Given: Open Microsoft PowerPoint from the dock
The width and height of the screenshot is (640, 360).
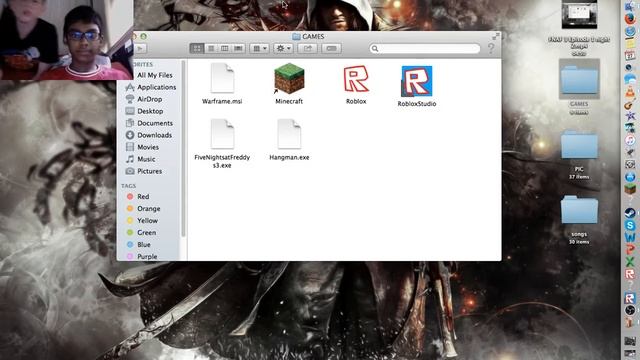Looking at the screenshot, I should [x=630, y=249].
